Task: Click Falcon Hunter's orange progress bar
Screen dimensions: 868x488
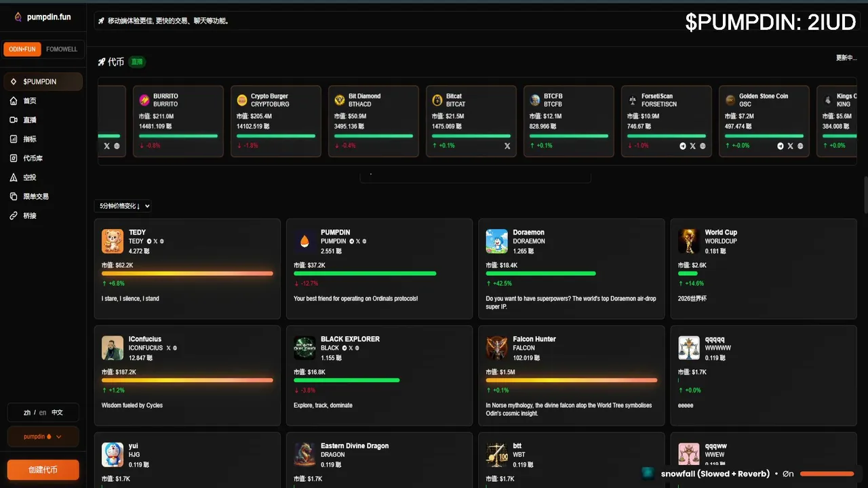Action: 572,380
